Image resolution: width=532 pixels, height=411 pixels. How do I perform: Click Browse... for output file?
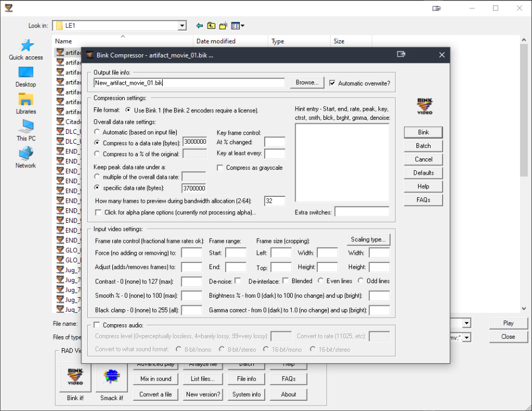307,82
